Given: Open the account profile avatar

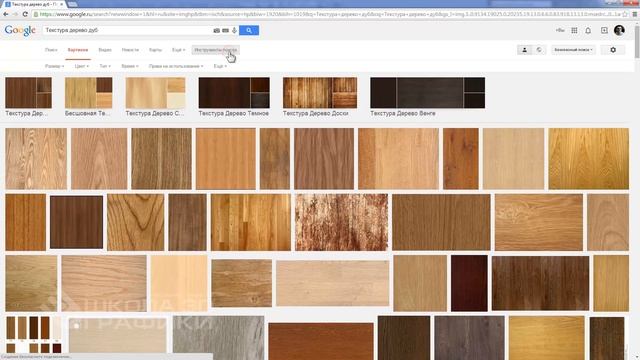Looking at the screenshot, I should 619,30.
